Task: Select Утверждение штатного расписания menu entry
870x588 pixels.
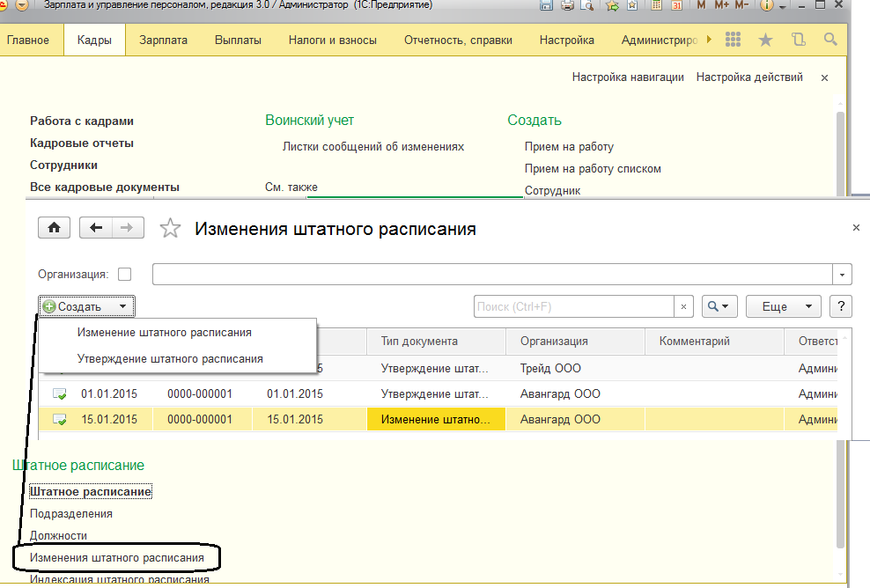Action: tap(170, 359)
